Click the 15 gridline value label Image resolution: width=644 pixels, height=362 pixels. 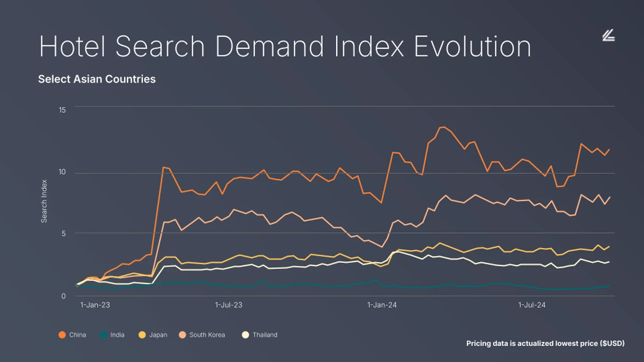coord(63,110)
